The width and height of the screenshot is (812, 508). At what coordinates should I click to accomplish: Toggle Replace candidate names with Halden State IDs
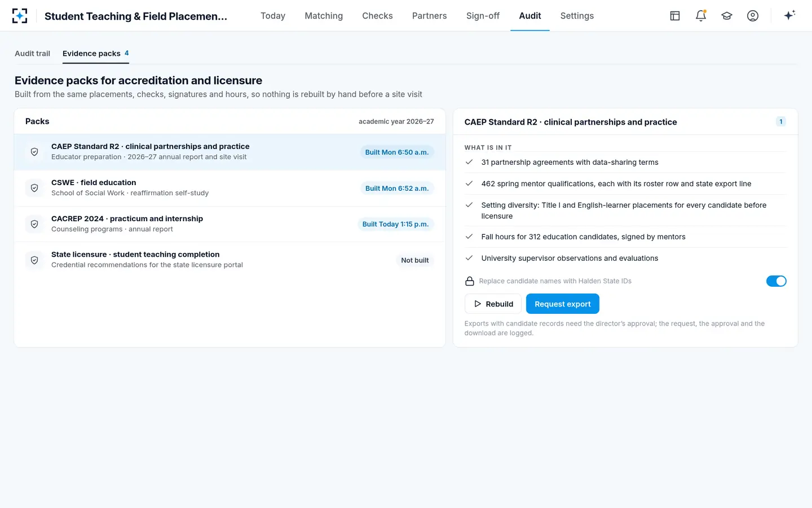click(776, 281)
